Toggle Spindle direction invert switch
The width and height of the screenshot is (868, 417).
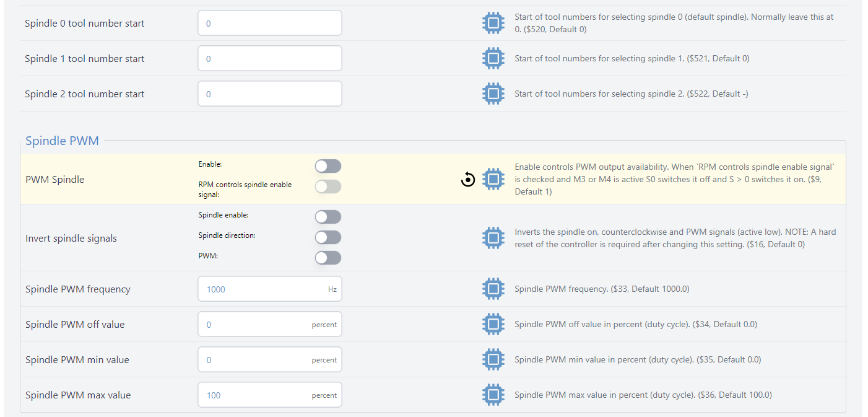[328, 237]
